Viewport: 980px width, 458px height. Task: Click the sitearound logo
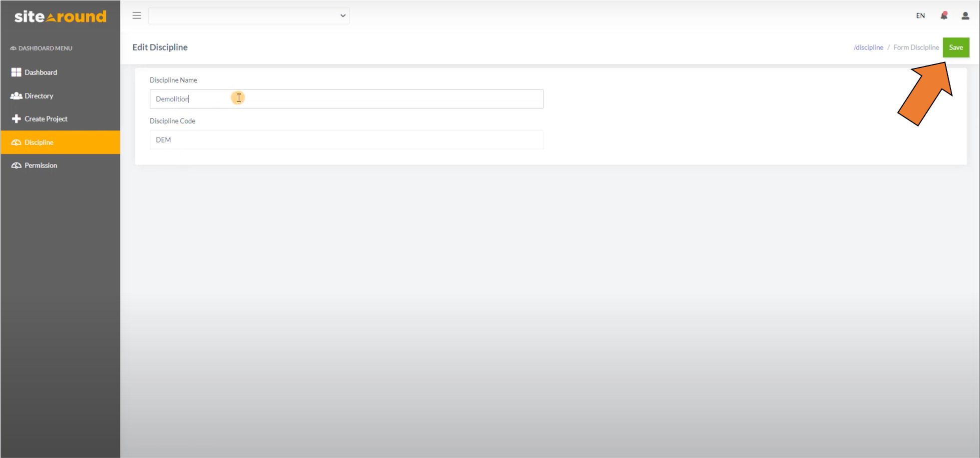[x=60, y=16]
